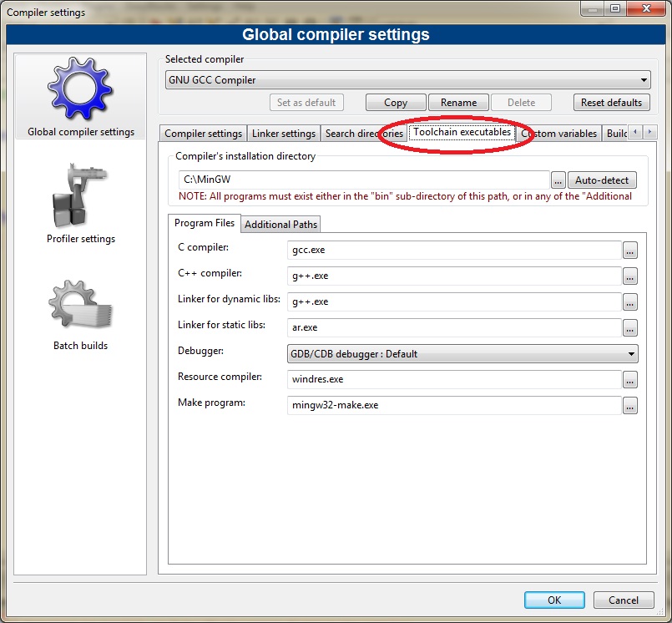The width and height of the screenshot is (672, 623).
Task: Click the Reset defaults button
Action: 612,103
